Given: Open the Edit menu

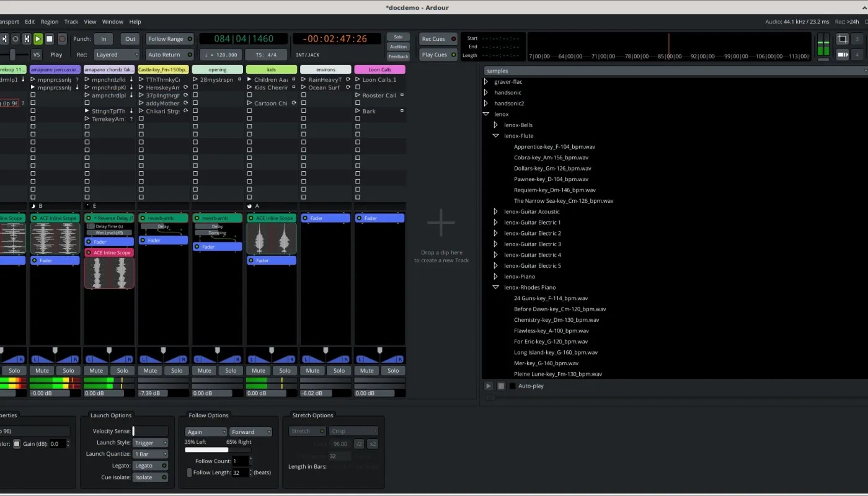Looking at the screenshot, I should 30,22.
